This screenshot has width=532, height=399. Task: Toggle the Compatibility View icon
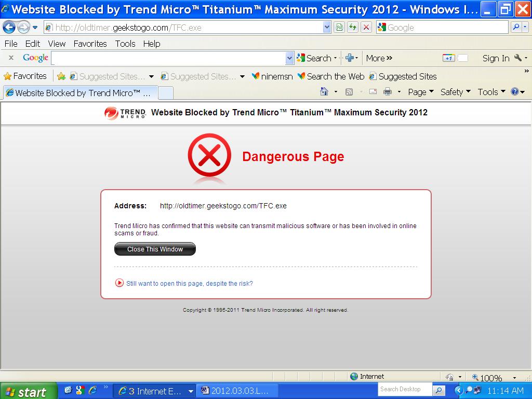(x=339, y=28)
